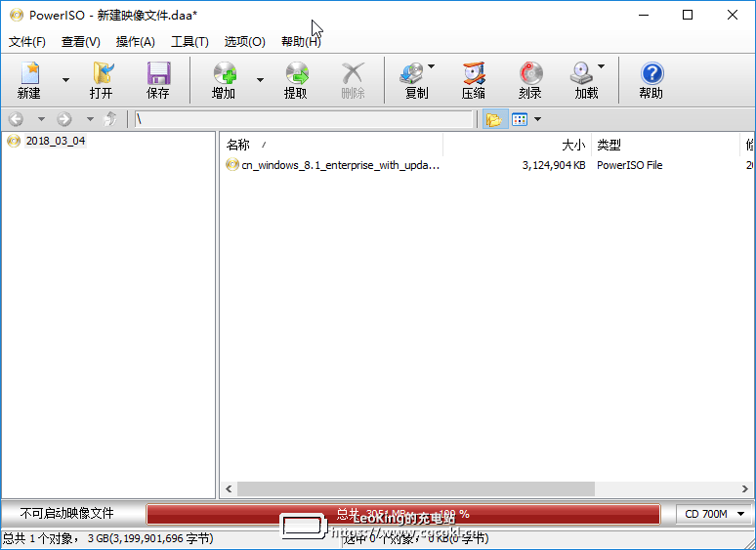Sort by the 类型 column header
756x550 pixels.
click(665, 145)
